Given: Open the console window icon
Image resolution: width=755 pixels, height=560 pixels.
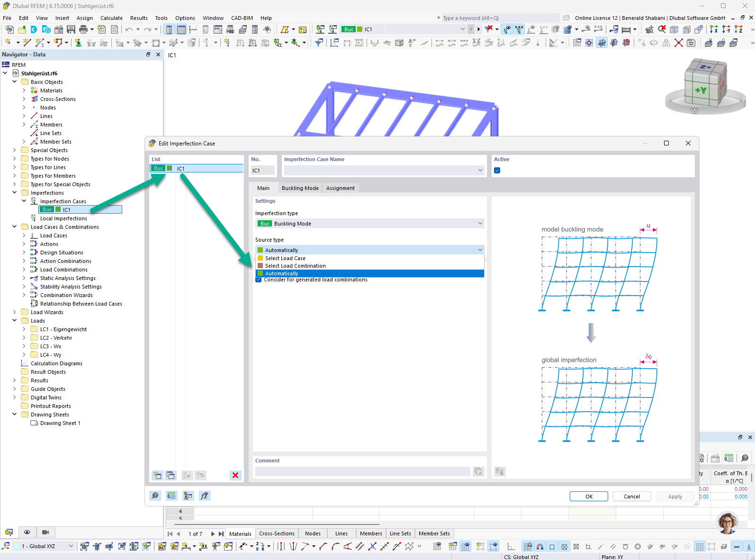Looking at the screenshot, I should click(218, 29).
